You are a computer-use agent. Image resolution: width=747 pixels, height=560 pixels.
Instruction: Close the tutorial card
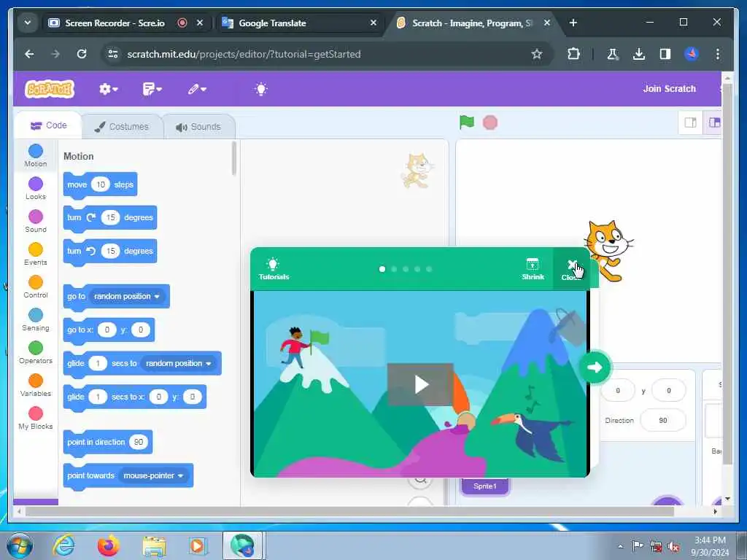[570, 269]
